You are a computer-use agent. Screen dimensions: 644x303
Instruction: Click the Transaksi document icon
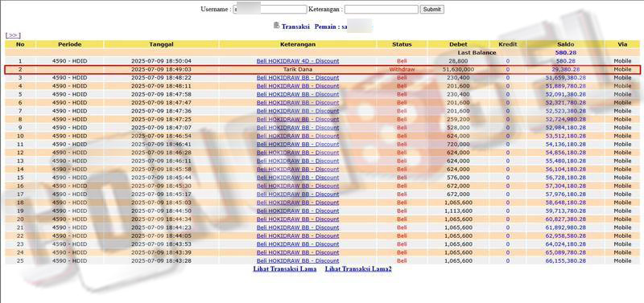(276, 26)
